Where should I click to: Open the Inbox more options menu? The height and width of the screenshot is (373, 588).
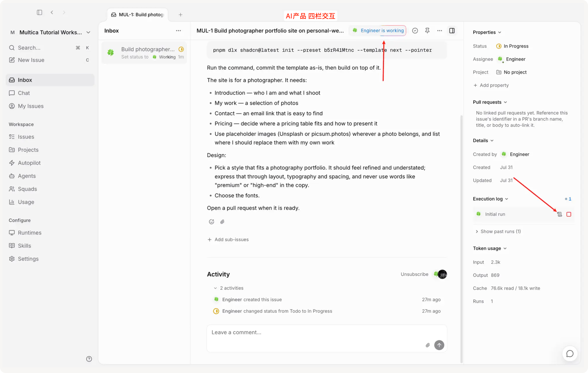click(178, 31)
